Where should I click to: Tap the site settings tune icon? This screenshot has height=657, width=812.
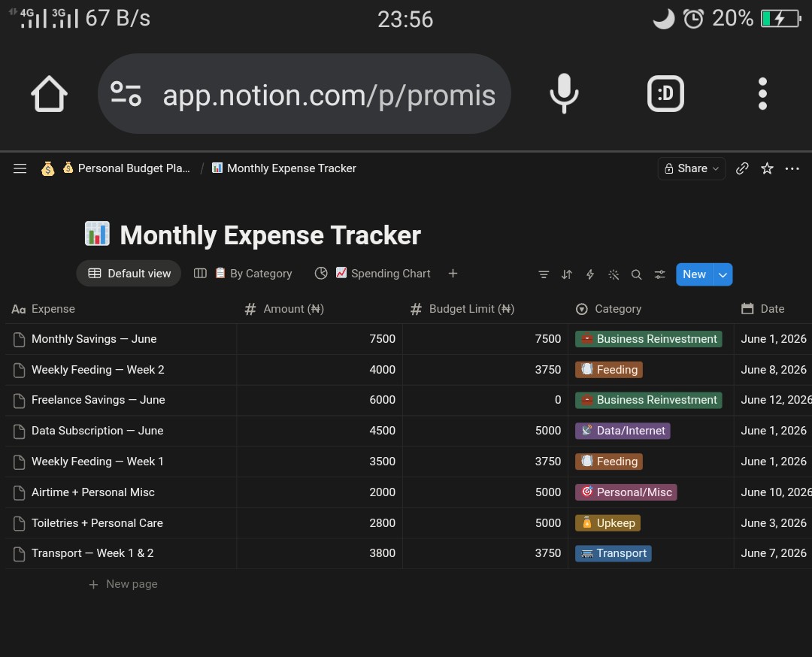[126, 94]
